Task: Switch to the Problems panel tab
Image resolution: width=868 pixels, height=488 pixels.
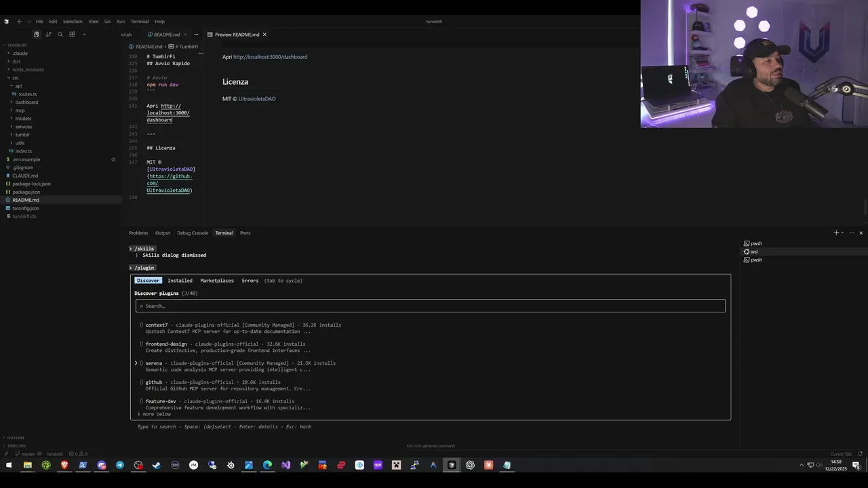Action: (x=138, y=233)
